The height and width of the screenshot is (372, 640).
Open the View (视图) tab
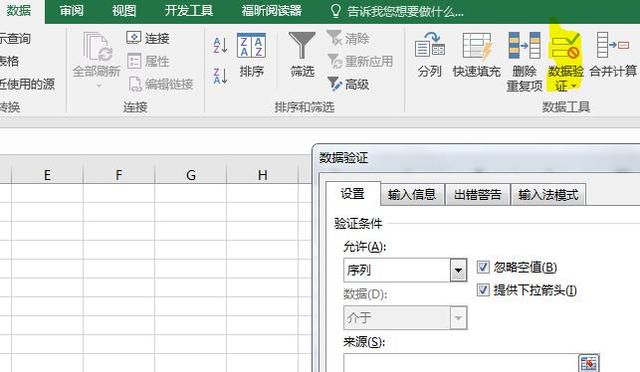[x=124, y=11]
